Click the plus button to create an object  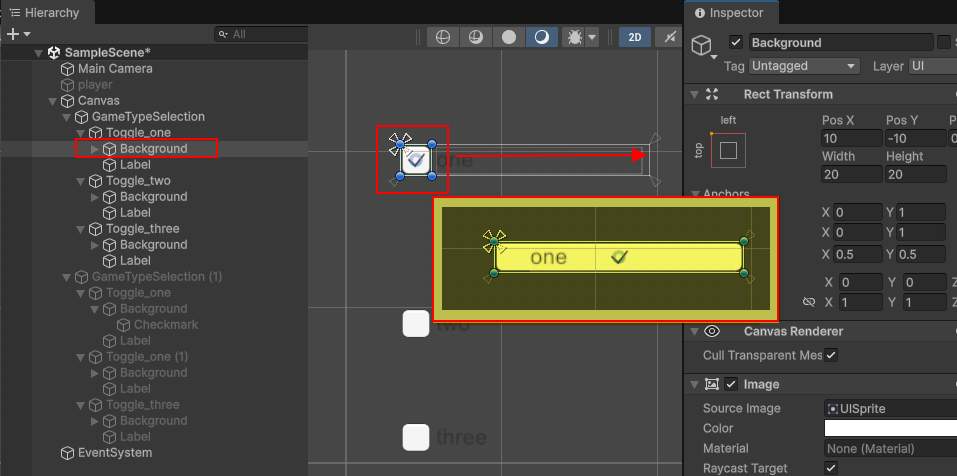click(x=13, y=34)
